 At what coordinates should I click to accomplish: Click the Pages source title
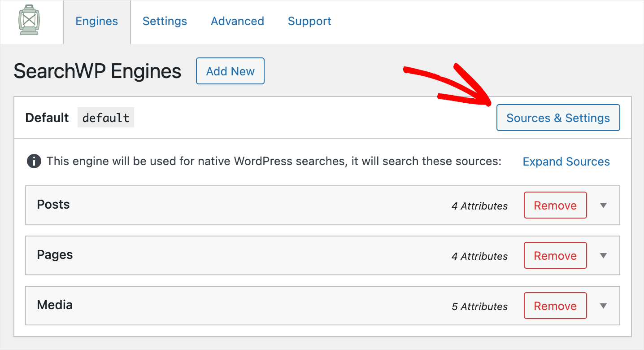pyautogui.click(x=55, y=255)
